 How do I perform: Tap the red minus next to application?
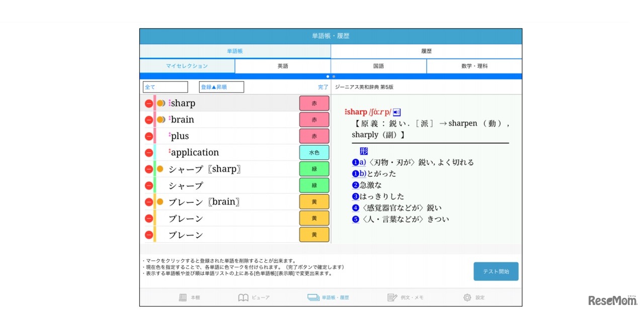coord(149,153)
